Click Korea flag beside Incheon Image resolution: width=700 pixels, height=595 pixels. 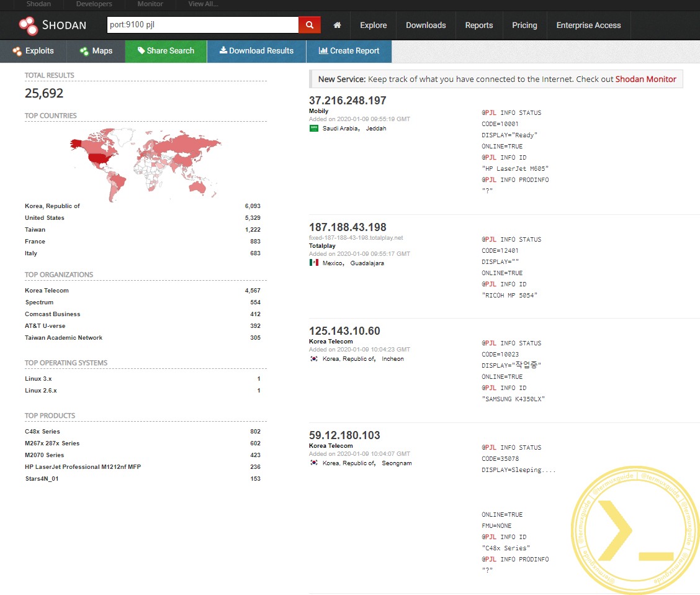314,359
